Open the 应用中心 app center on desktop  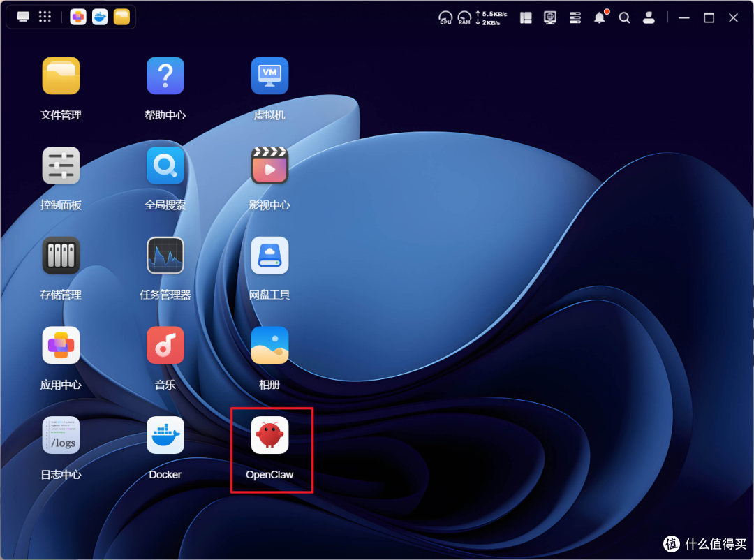click(x=61, y=346)
